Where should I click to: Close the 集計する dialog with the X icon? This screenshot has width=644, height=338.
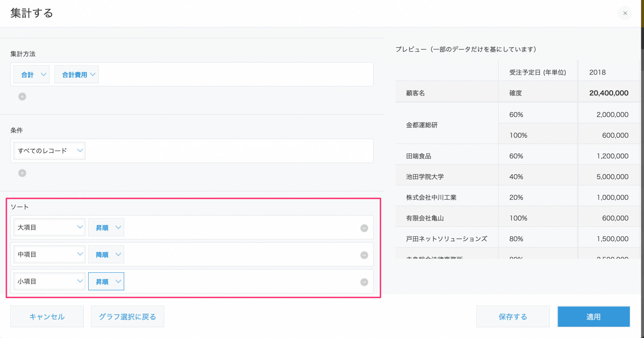(625, 13)
